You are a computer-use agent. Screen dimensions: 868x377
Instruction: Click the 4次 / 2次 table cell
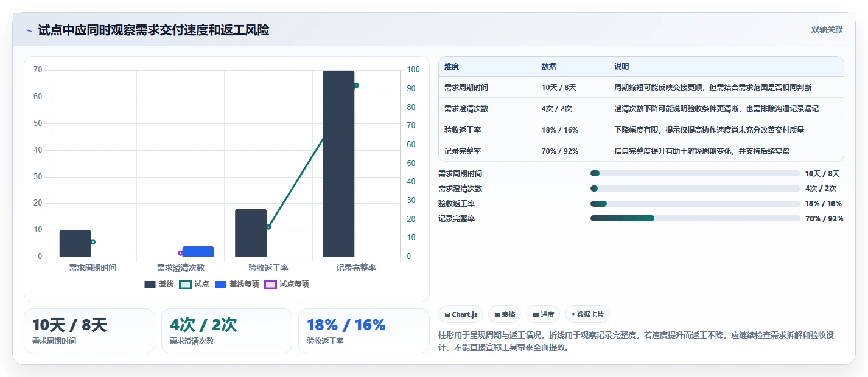556,109
